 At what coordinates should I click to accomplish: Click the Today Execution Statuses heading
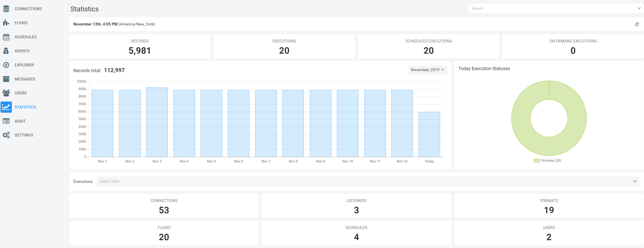[484, 69]
